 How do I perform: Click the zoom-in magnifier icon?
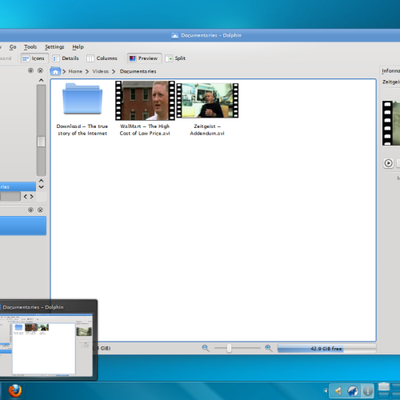268,348
